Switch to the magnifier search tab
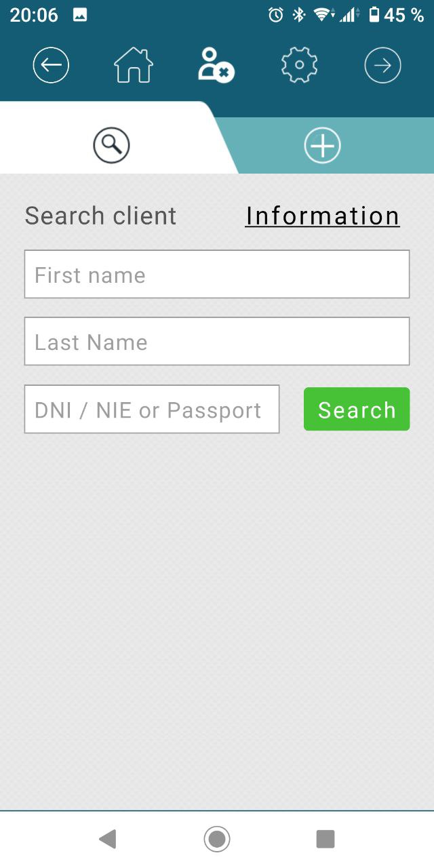The width and height of the screenshot is (434, 868). pyautogui.click(x=111, y=146)
